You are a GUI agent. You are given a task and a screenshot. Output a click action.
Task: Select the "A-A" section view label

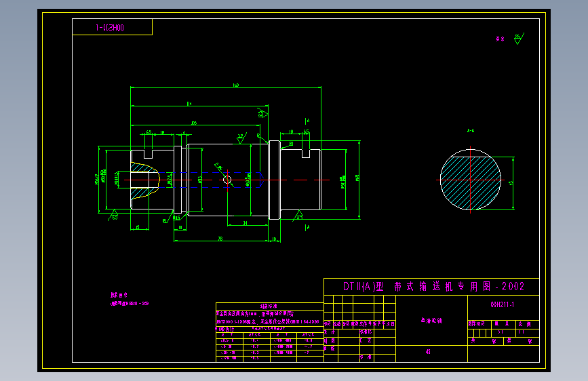click(x=470, y=130)
